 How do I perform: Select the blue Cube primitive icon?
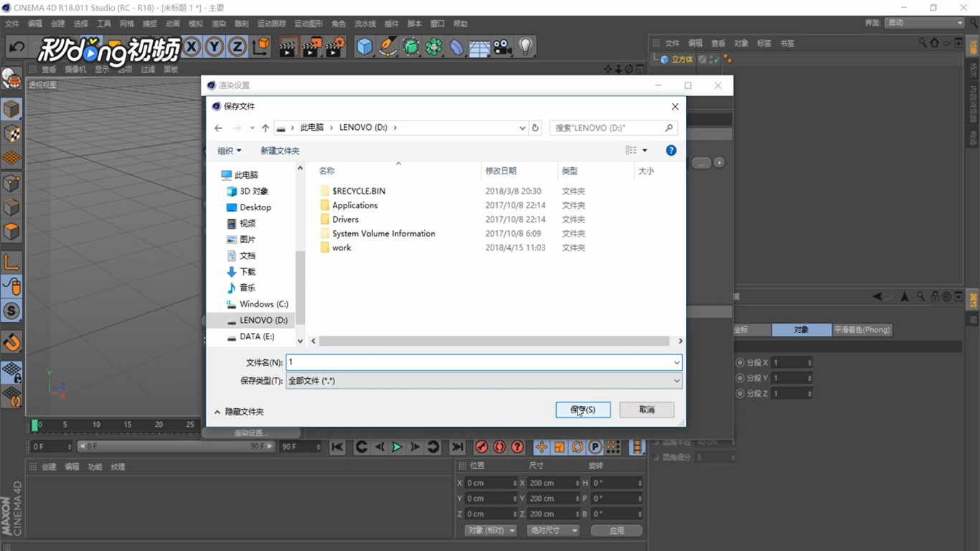(x=365, y=47)
